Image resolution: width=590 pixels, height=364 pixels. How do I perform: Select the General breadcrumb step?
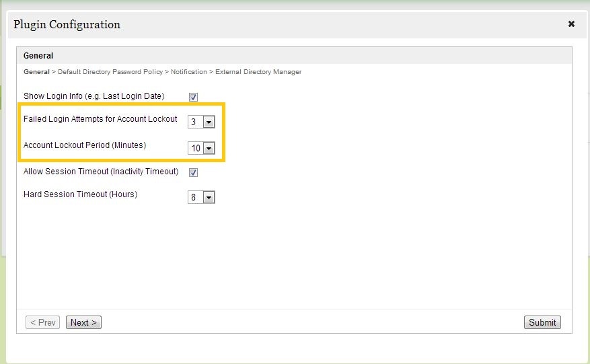tap(36, 72)
